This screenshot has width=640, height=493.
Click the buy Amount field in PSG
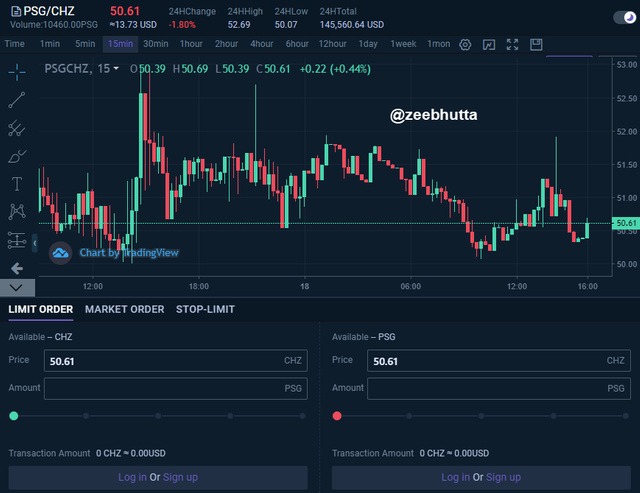(x=176, y=389)
